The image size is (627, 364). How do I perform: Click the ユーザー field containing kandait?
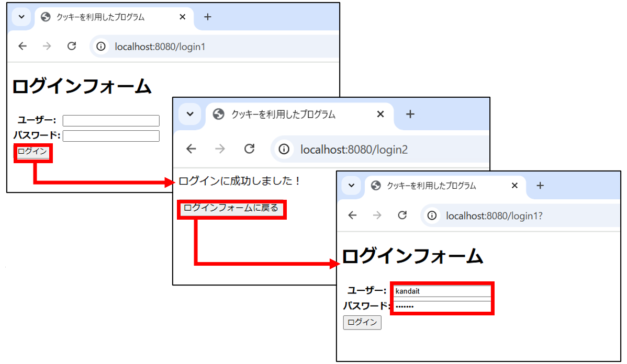(441, 291)
